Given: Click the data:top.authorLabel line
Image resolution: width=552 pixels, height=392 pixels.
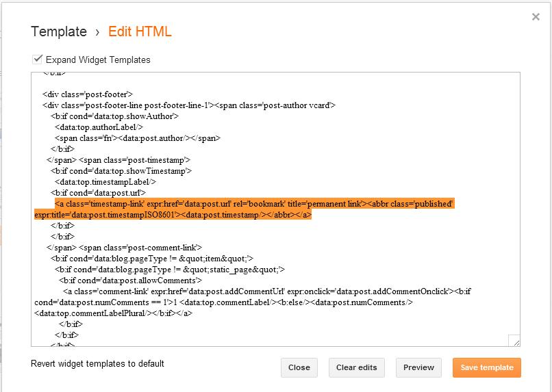Looking at the screenshot, I should pyautogui.click(x=99, y=127).
